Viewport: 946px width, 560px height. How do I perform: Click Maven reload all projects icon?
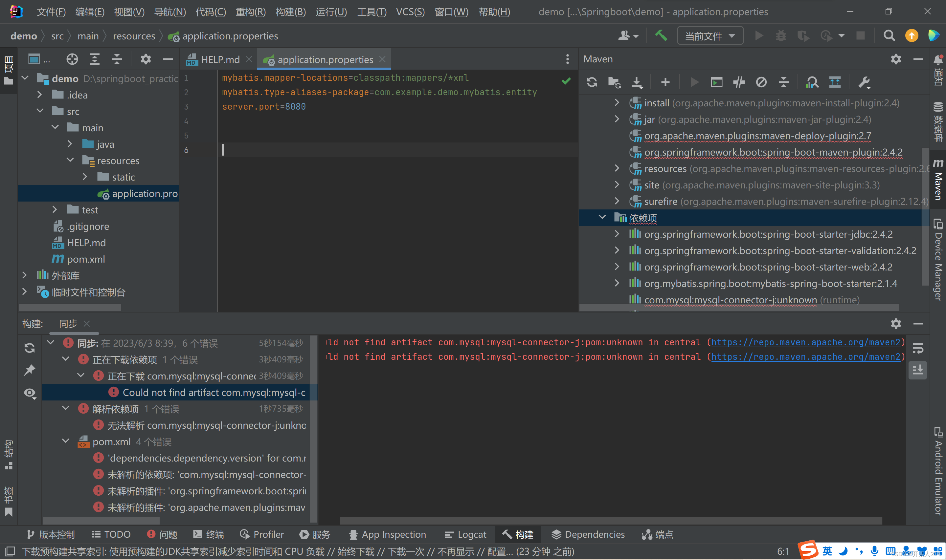click(592, 82)
